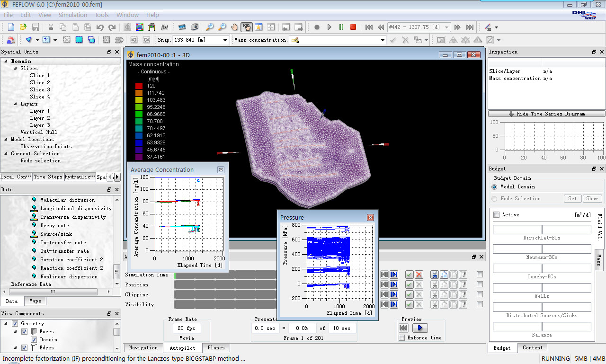
Task: Select the Model Domain radio button
Action: [x=495, y=186]
